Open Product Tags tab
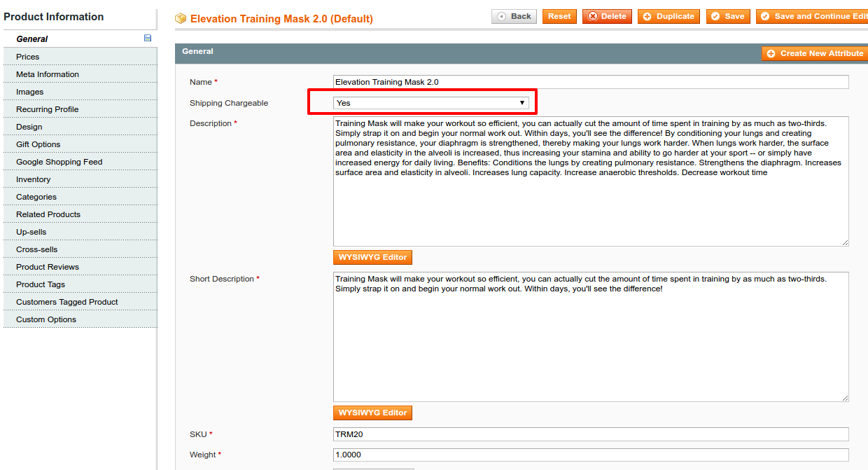Screen dimensions: 868x470 tap(80, 284)
